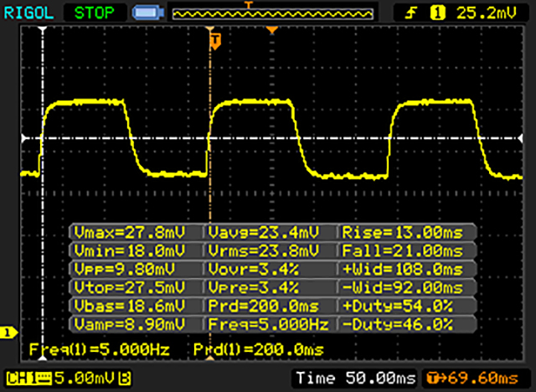Click the 25.2mV trigger level readout
The image size is (536, 392).
pyautogui.click(x=487, y=13)
